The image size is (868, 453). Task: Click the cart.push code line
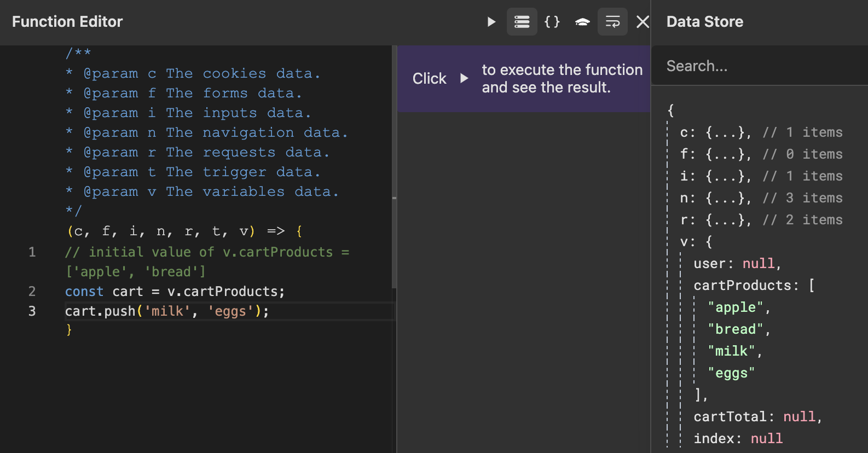[167, 311]
